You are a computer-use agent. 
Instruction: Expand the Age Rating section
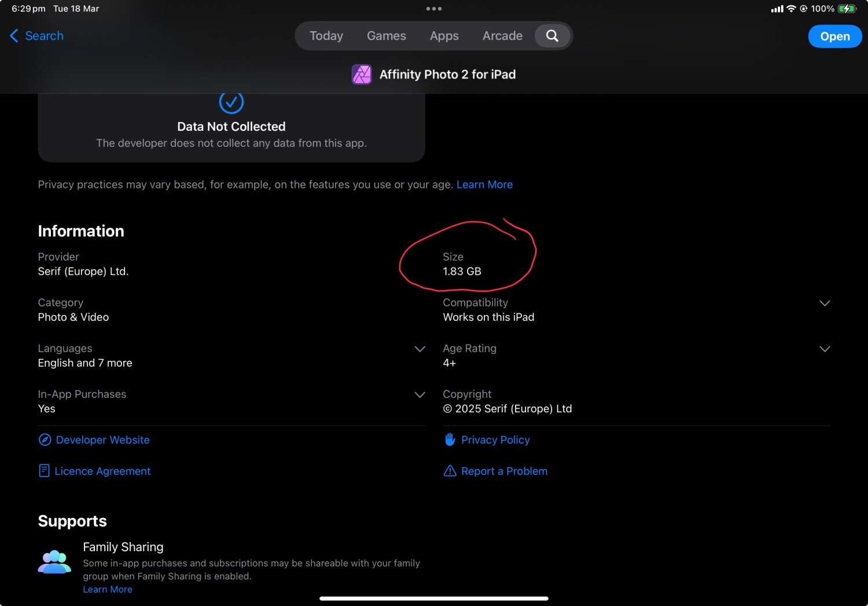(x=825, y=349)
